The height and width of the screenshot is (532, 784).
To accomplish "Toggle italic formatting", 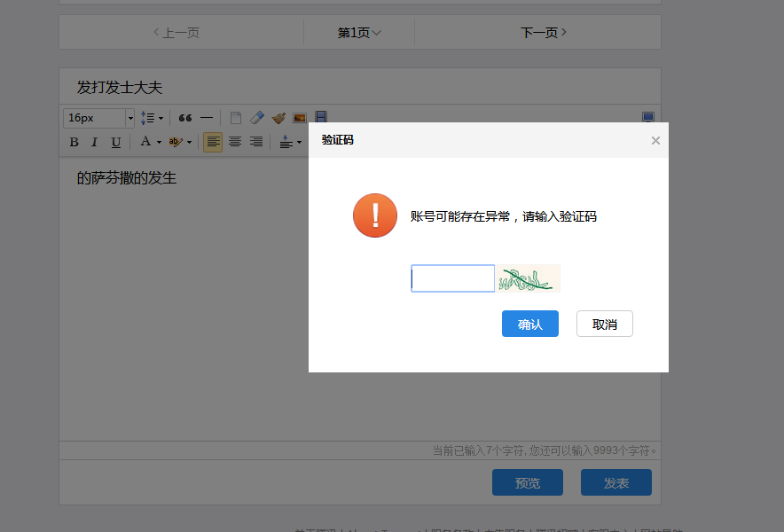I will tap(95, 141).
